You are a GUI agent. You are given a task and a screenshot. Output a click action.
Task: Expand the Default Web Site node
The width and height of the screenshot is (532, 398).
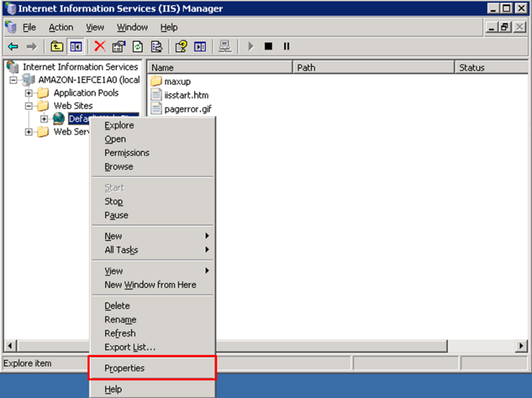point(44,119)
